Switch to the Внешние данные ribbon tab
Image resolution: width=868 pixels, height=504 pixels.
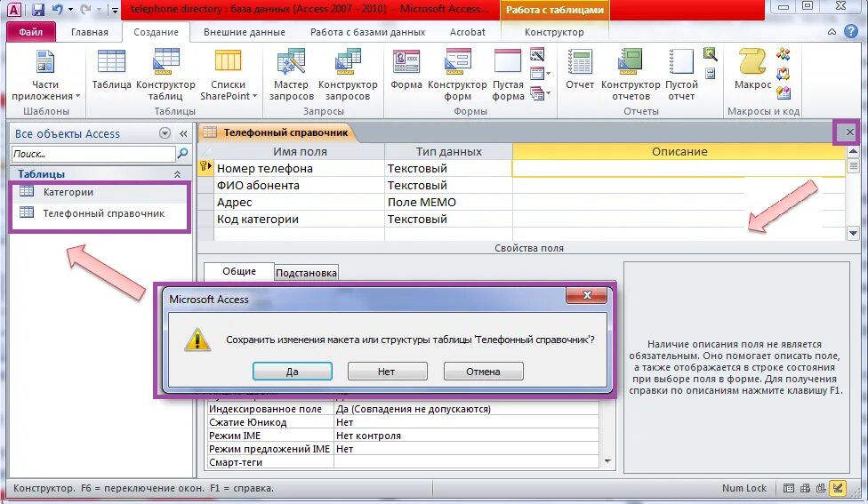point(244,32)
